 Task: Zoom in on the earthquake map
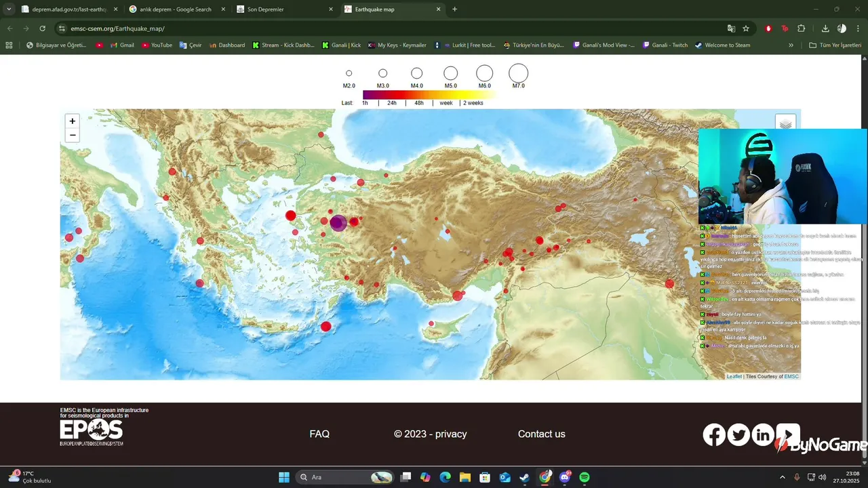73,121
